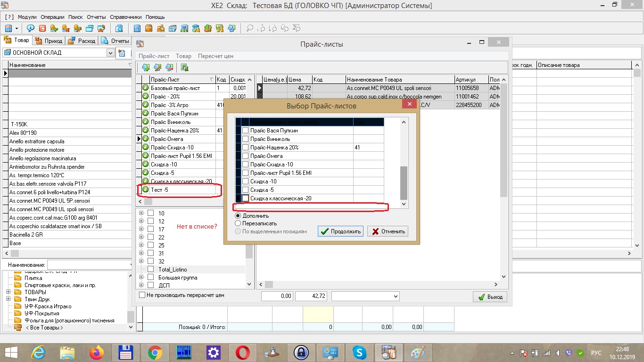Open the Справочники menu
This screenshot has height=362, width=644.
126,17
